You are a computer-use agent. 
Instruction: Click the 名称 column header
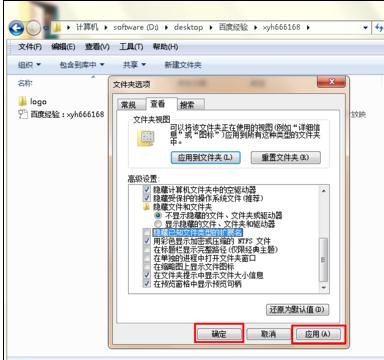click(x=25, y=83)
